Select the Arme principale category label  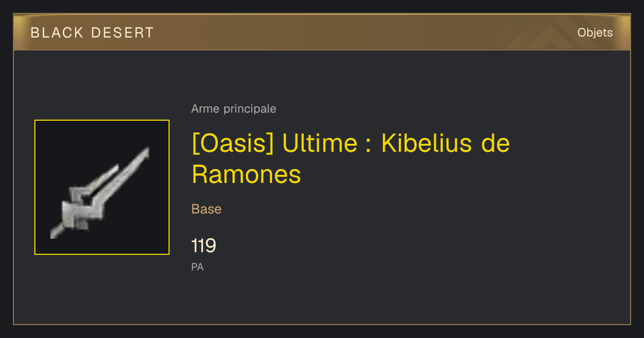point(233,109)
